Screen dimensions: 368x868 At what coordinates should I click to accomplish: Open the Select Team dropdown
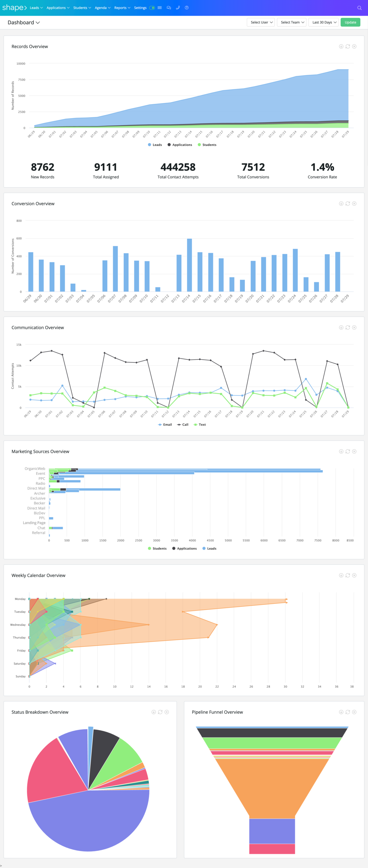coord(292,22)
